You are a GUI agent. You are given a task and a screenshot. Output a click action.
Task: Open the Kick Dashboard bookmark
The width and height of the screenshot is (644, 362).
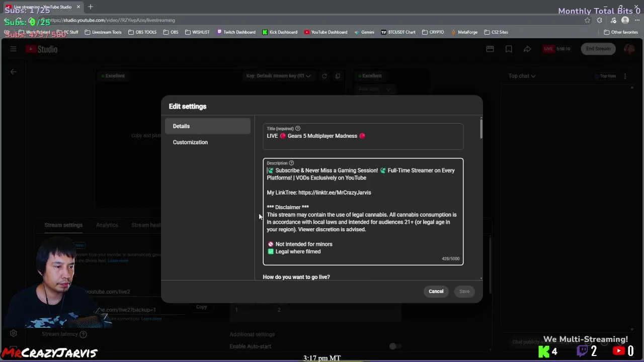(x=280, y=32)
